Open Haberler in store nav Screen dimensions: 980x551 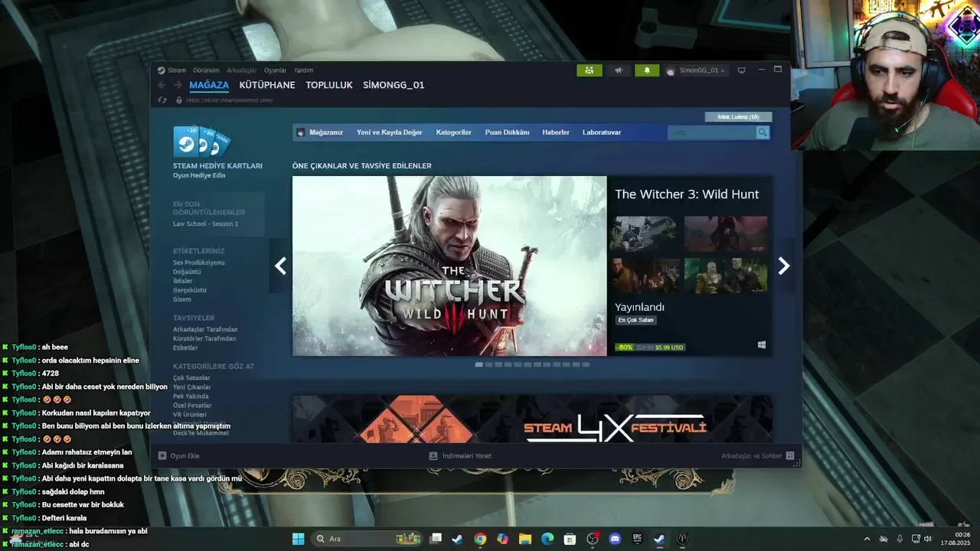[556, 132]
